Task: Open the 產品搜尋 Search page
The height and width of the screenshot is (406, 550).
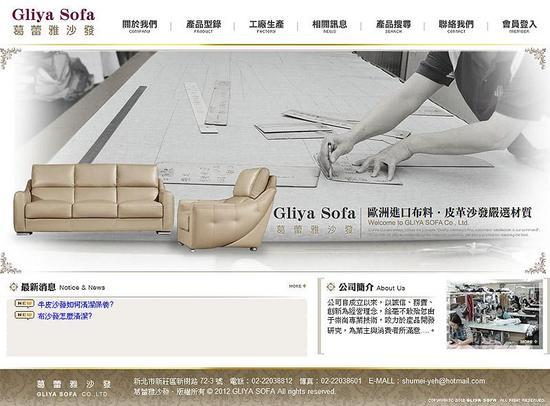Action: pyautogui.click(x=393, y=26)
